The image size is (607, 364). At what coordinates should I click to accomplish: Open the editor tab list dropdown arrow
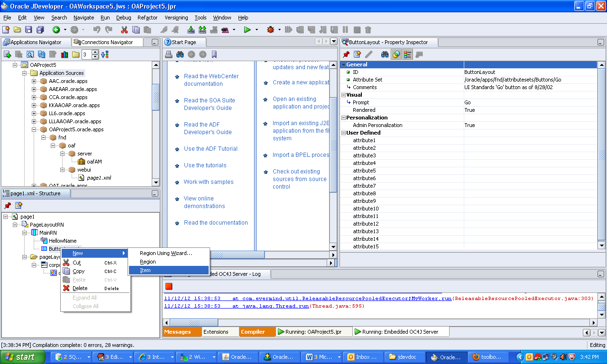[x=333, y=42]
